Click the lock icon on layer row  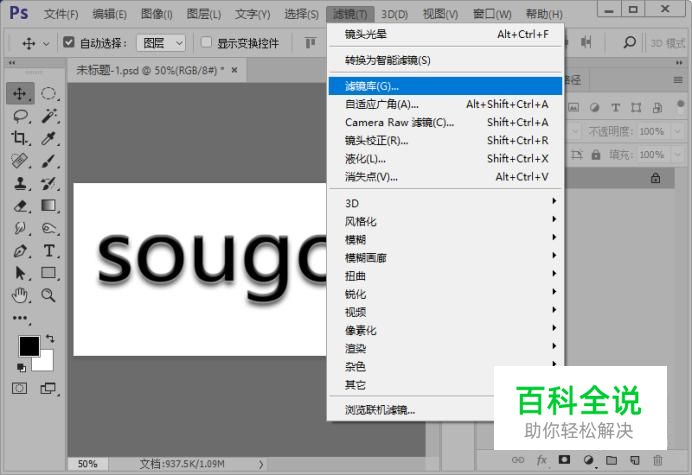pos(656,178)
